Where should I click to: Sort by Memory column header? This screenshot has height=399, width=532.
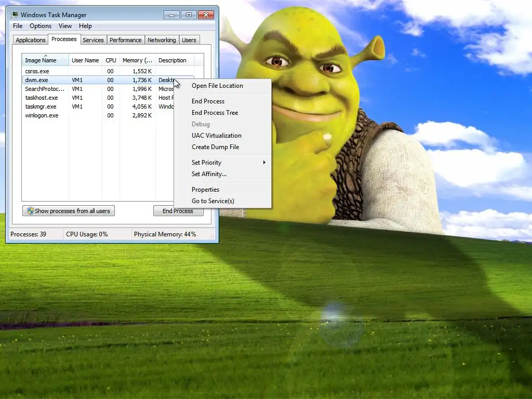coord(137,60)
